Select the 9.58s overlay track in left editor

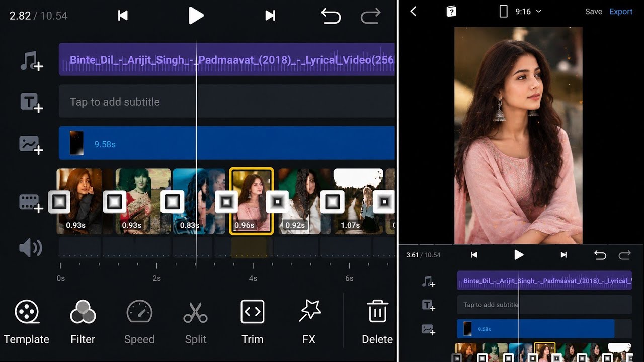(x=227, y=143)
